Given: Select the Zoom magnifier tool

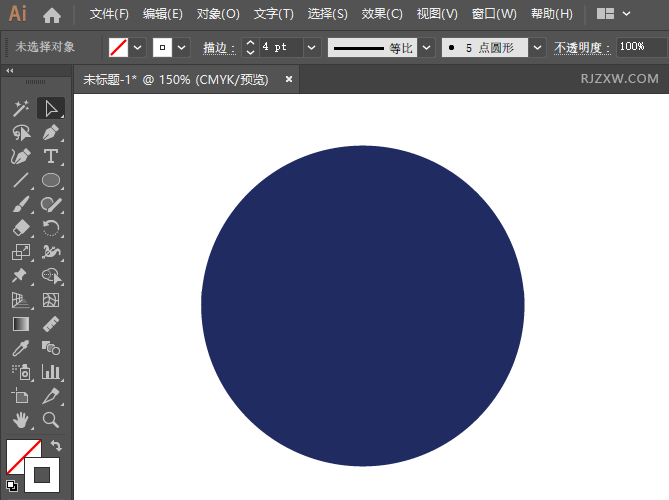Looking at the screenshot, I should pyautogui.click(x=50, y=420).
